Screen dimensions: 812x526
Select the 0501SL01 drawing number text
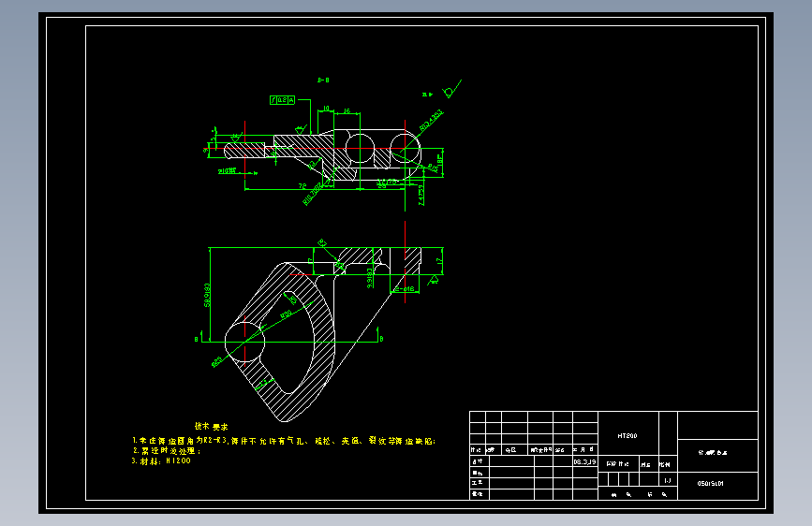point(710,484)
